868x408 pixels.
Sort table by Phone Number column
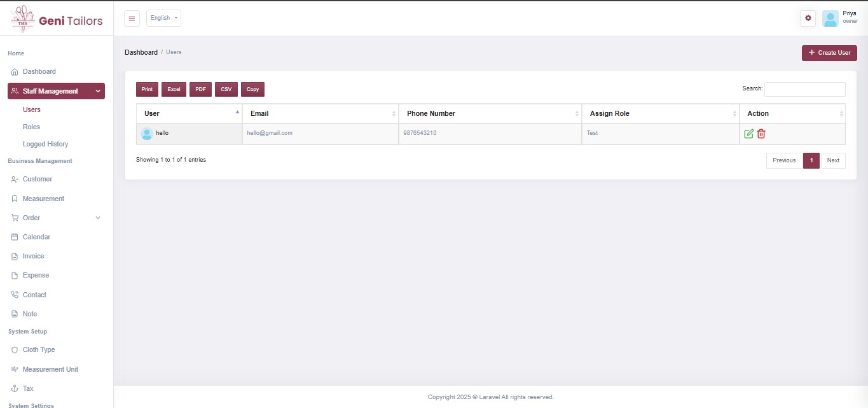click(x=490, y=113)
